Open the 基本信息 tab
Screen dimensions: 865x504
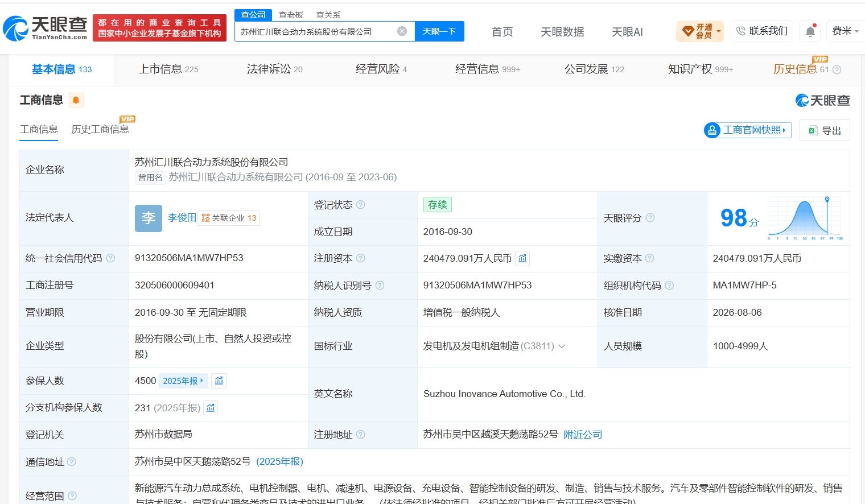61,69
